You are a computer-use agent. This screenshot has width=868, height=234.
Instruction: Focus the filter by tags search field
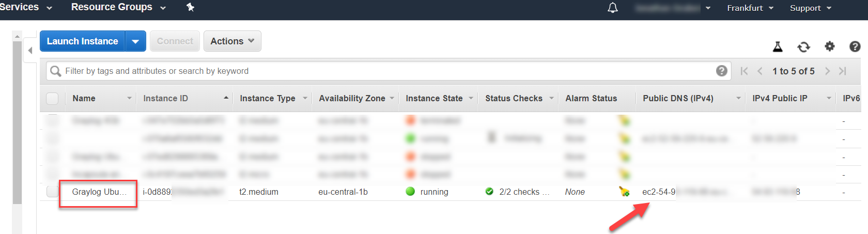coord(388,71)
